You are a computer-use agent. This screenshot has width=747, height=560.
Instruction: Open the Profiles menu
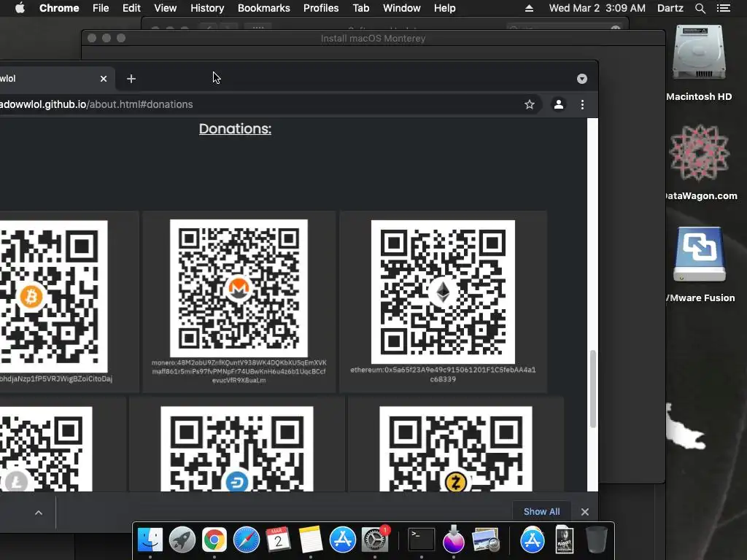click(321, 8)
